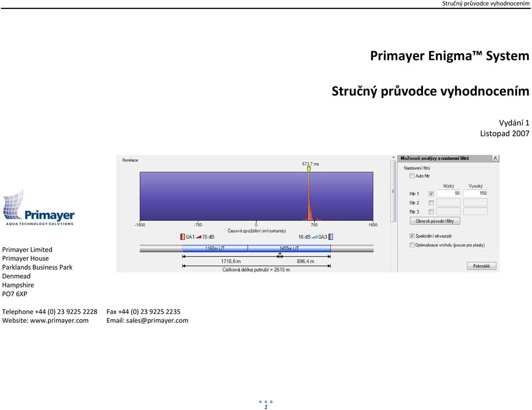Viewport: 532px width, 410px height.
Task: Enable the Filtr 2 checkbox
Action: [x=431, y=203]
